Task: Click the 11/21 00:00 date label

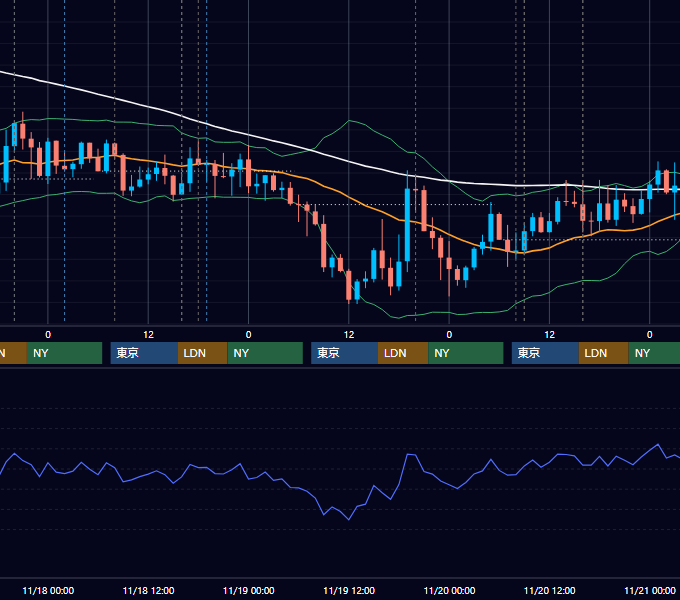Action: pyautogui.click(x=650, y=590)
